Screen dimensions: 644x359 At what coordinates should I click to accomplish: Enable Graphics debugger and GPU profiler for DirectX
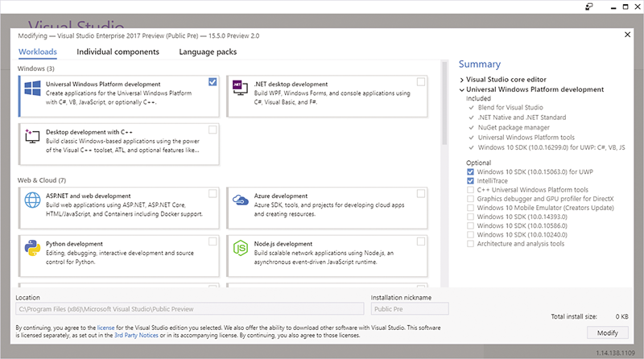pyautogui.click(x=470, y=199)
